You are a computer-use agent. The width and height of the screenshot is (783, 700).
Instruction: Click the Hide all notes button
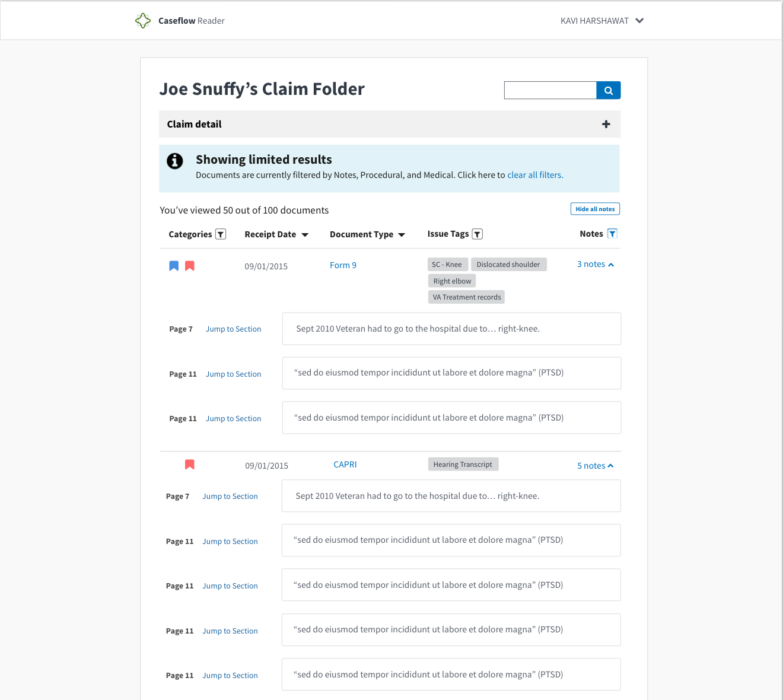point(595,209)
